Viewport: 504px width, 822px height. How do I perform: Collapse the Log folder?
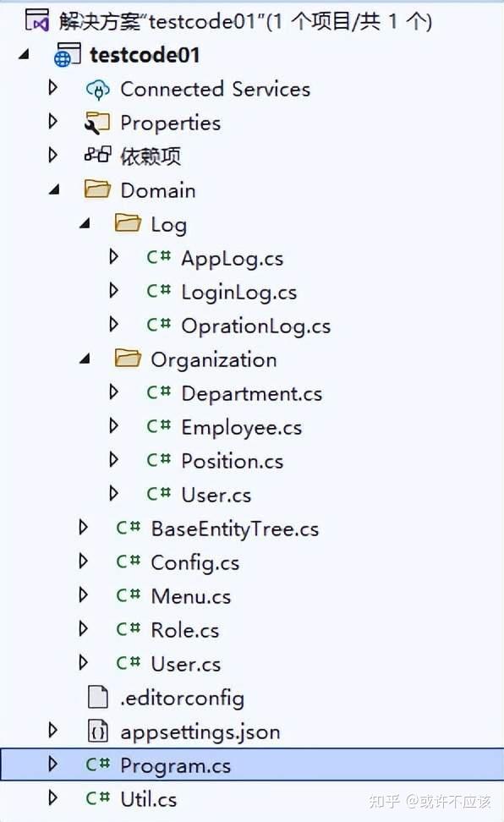[85, 224]
